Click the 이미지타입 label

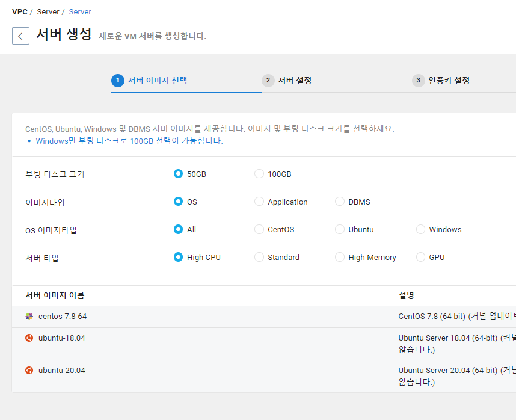(x=45, y=202)
